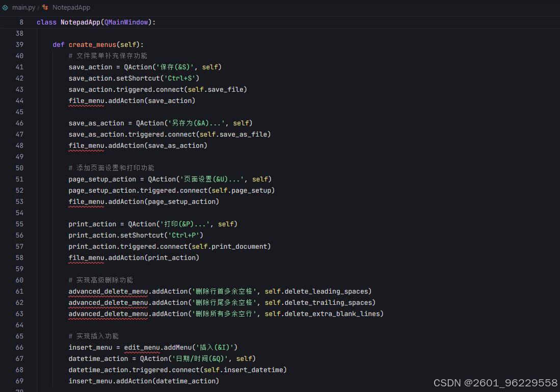Click 'Ctrl+S' shortcut string on line 42
Screen dimensions: 560x392
point(180,79)
